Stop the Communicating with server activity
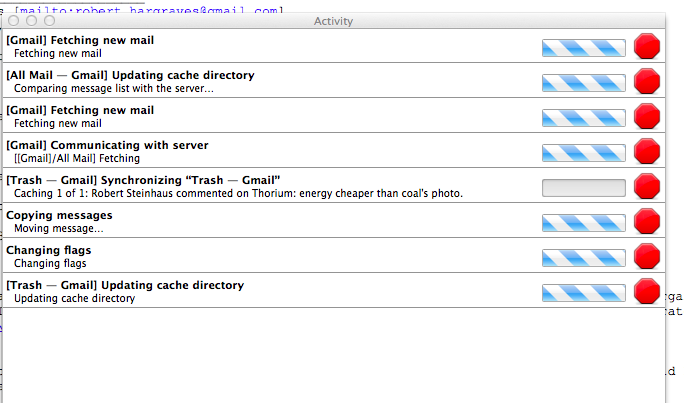This screenshot has height=403, width=684. pos(648,151)
